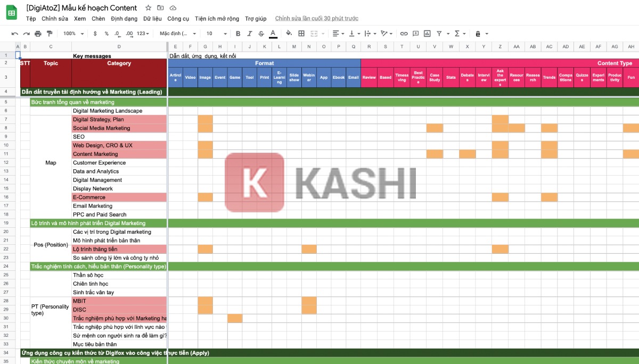Viewport: 639px width, 364px height.
Task: Insert a link with the chain icon
Action: [x=404, y=34]
